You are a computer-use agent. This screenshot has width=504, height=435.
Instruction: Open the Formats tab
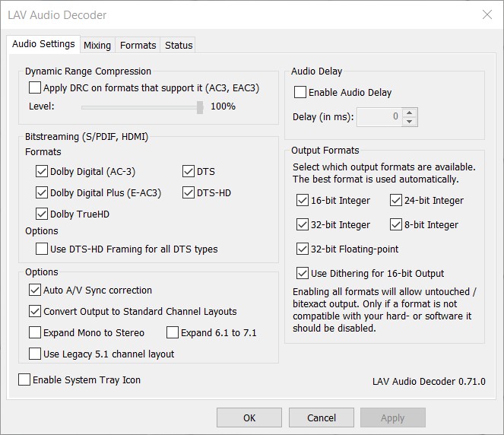pos(138,45)
